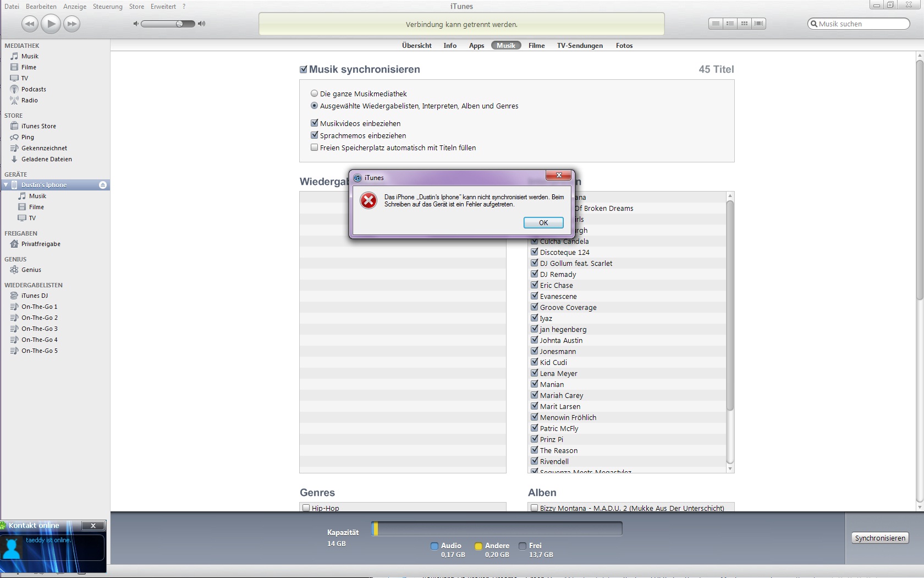Open iTunes Store in the sidebar

pyautogui.click(x=38, y=126)
